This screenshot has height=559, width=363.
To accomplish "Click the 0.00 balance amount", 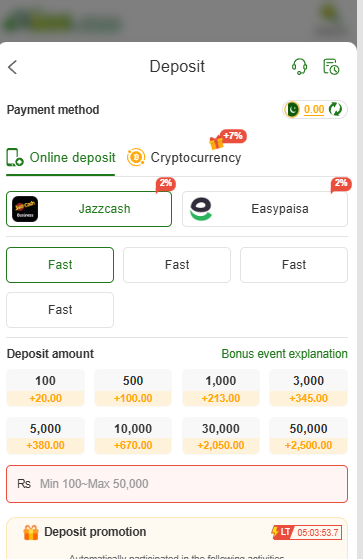I will coord(314,109).
